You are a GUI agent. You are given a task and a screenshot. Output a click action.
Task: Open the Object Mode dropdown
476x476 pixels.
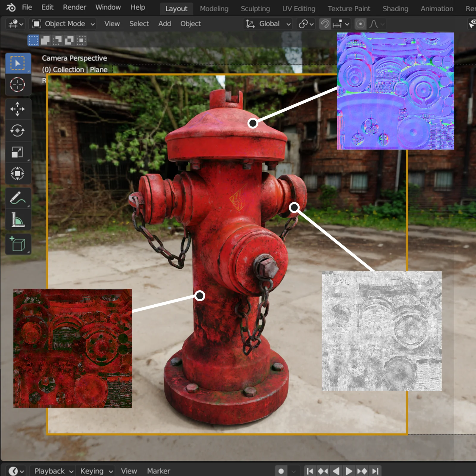click(x=63, y=24)
